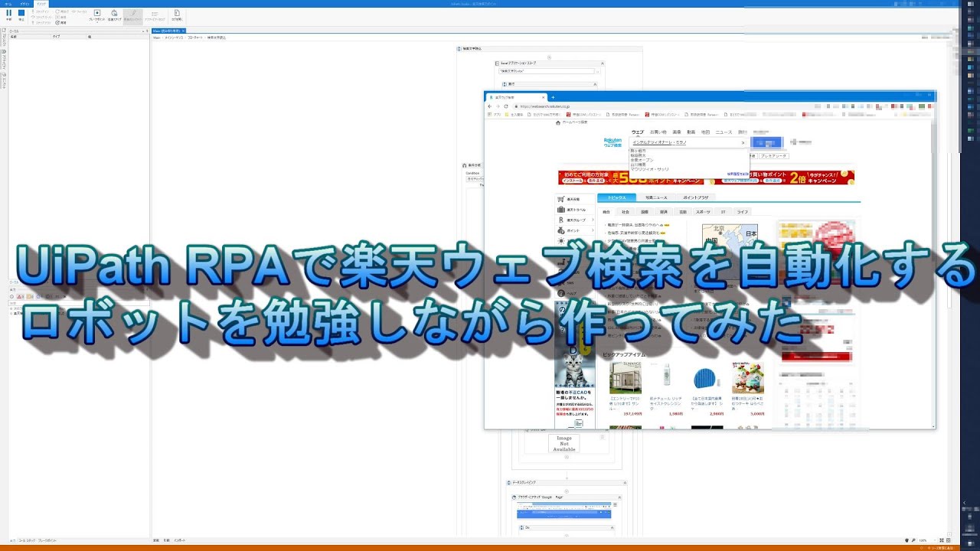Toggle the Breakpoint button in ribbon
The width and height of the screenshot is (980, 551).
tap(97, 14)
